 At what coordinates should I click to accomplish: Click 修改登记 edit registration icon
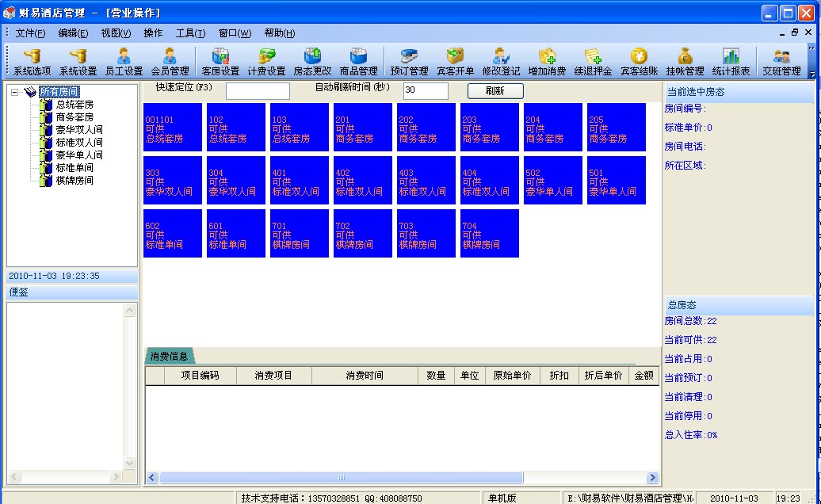pos(501,62)
